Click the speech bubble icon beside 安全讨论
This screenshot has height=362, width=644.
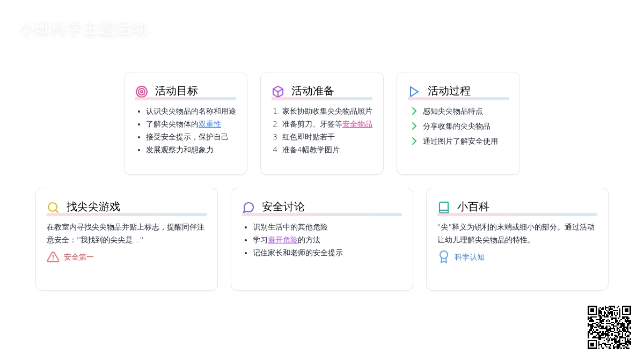pyautogui.click(x=248, y=208)
